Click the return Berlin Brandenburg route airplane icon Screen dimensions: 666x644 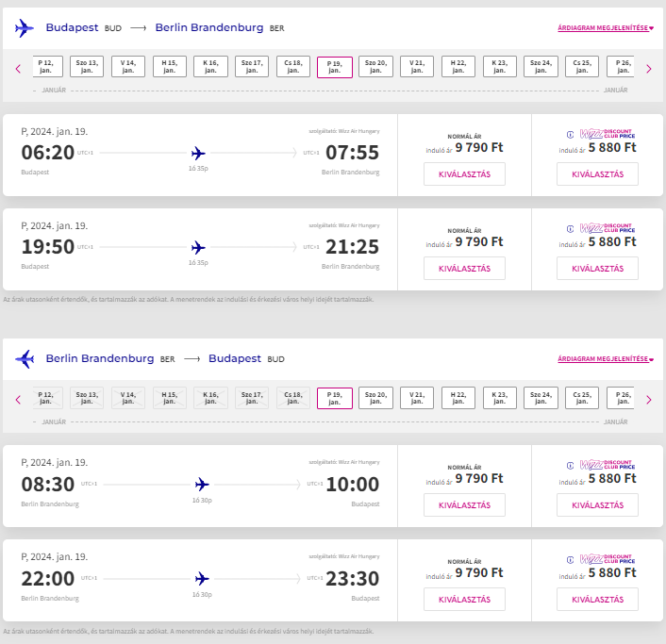[25, 359]
